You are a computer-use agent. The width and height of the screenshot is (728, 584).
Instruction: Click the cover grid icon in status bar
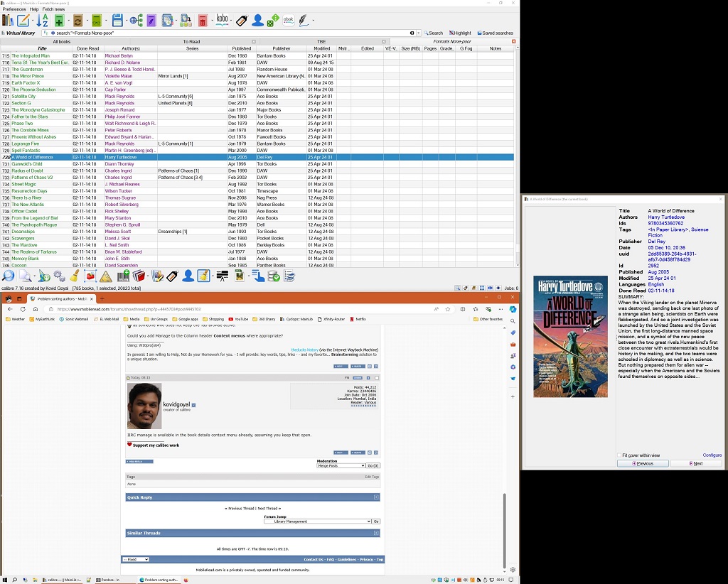482,288
